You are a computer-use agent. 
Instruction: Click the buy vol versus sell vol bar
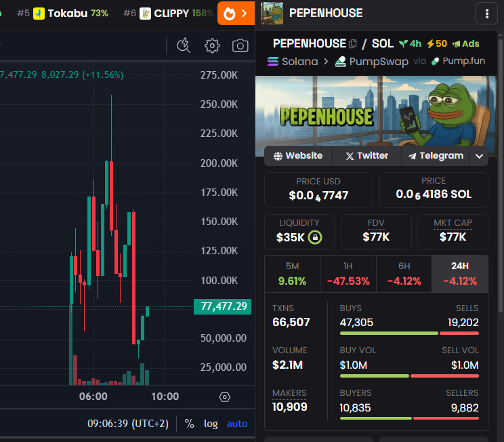[409, 376]
